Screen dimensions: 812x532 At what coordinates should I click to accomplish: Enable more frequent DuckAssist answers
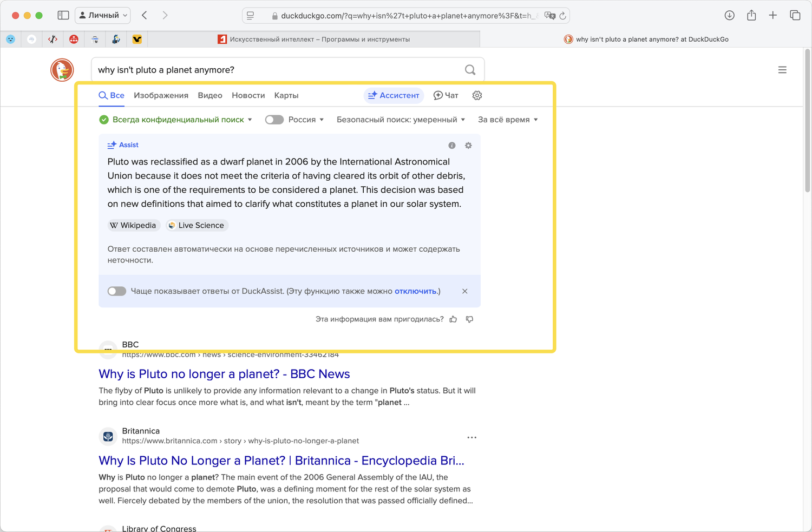pos(117,291)
